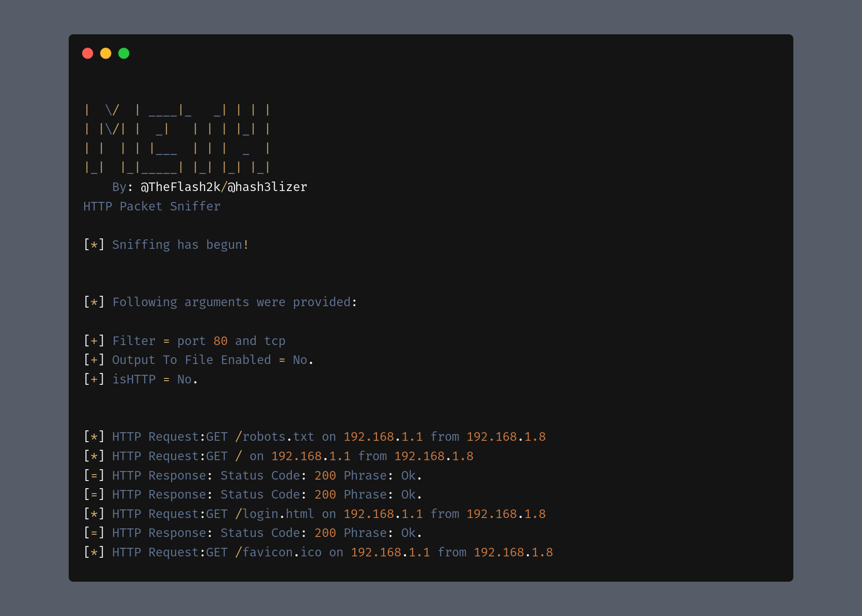Click the green maximize window dot
The height and width of the screenshot is (616, 862).
pos(124,53)
